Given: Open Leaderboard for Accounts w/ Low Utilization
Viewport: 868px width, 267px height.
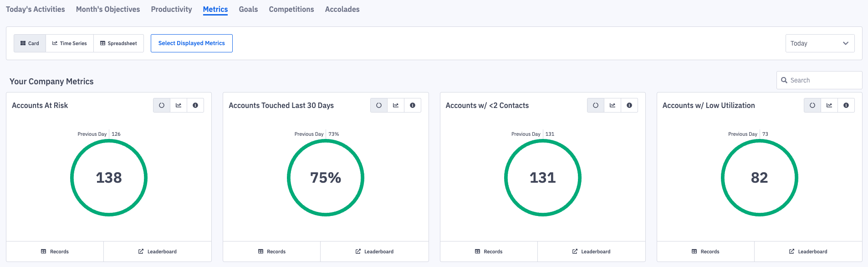Looking at the screenshot, I should point(808,252).
